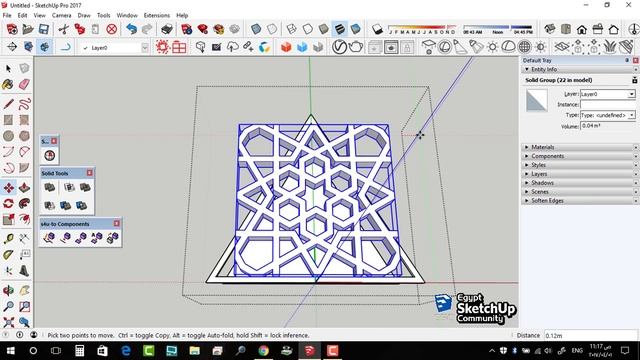Select the Orbit tool

point(8,290)
